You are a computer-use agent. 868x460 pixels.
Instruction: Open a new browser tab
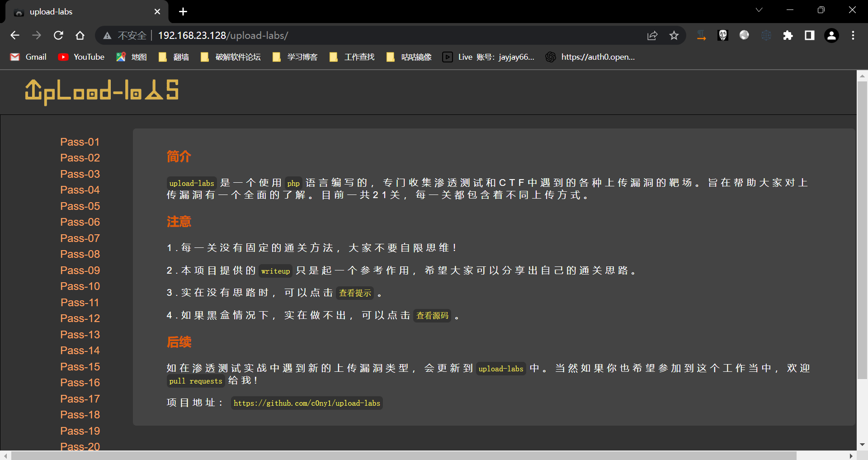183,12
